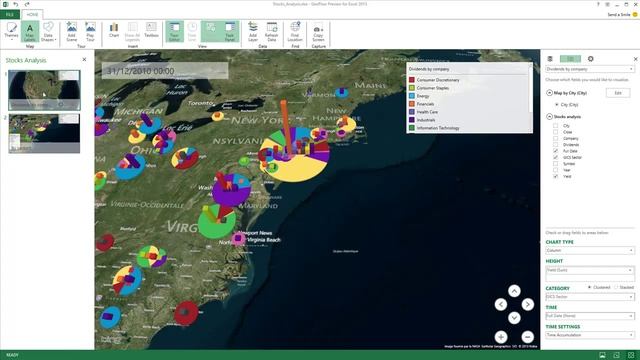This screenshot has width=640, height=360.
Task: Zoom out of the map with minus button
Action: coord(527,337)
